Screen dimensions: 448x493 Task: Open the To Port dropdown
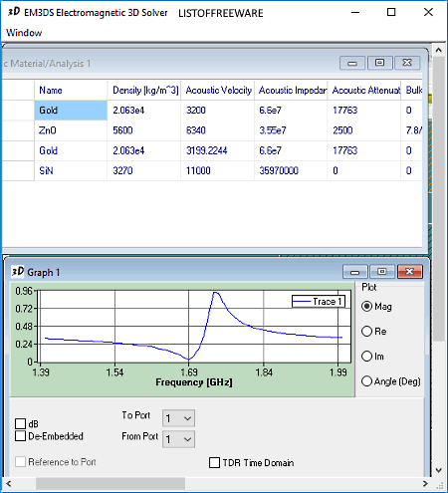tap(178, 418)
